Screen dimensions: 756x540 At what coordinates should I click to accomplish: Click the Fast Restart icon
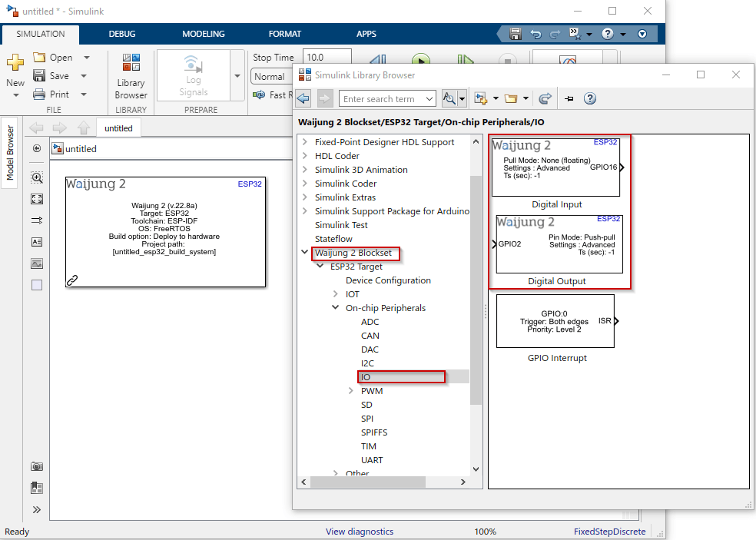(259, 94)
